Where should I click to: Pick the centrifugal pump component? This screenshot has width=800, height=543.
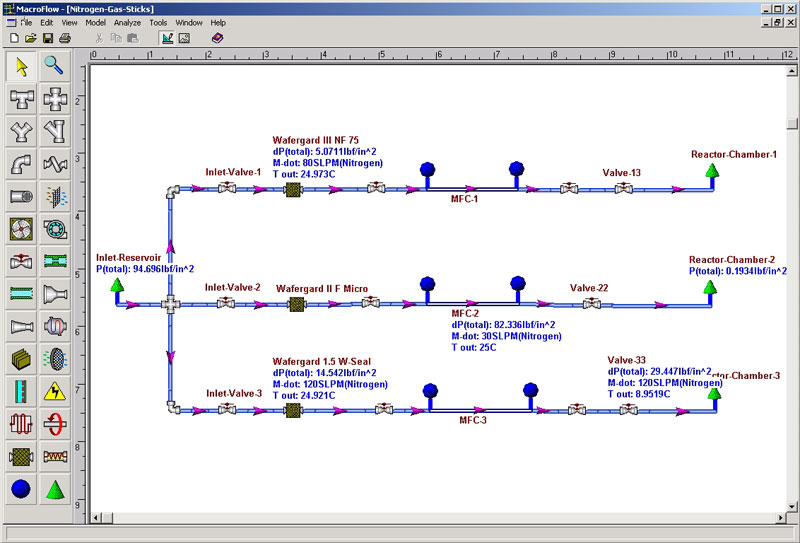(55, 229)
